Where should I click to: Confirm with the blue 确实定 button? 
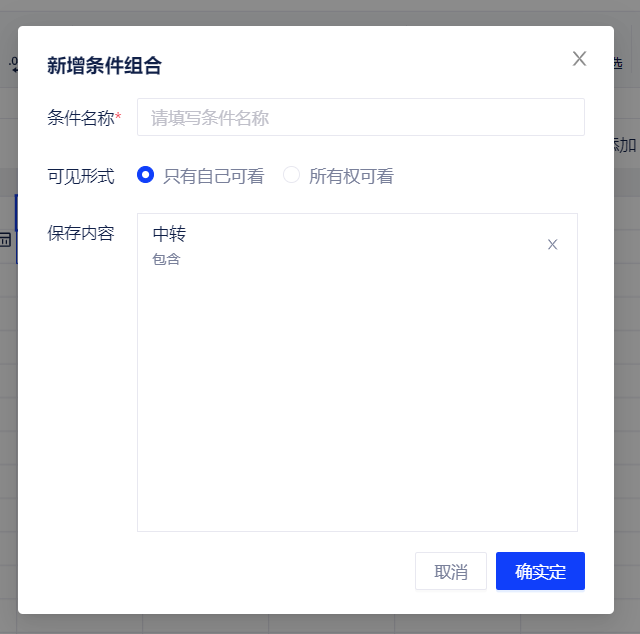[x=540, y=571]
